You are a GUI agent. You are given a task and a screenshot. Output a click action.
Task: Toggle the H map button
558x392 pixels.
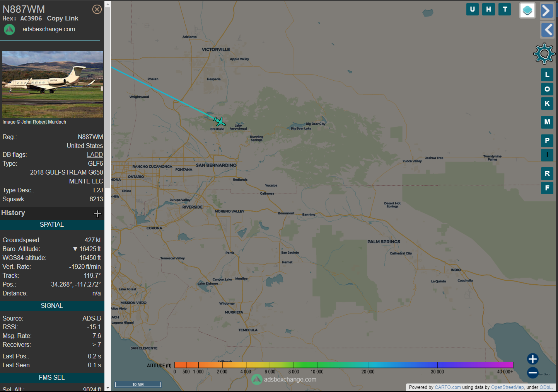point(489,9)
